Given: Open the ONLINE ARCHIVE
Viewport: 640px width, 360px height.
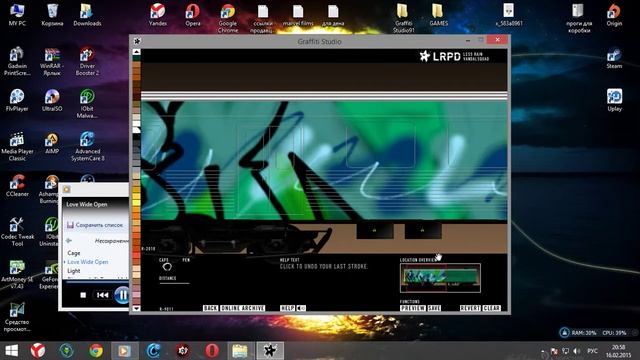Looking at the screenshot, I should 243,308.
